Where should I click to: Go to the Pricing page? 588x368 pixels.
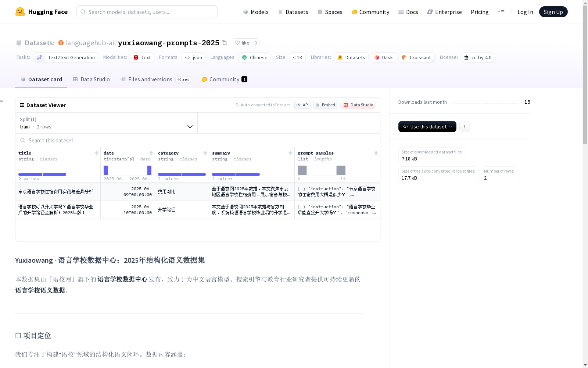480,12
